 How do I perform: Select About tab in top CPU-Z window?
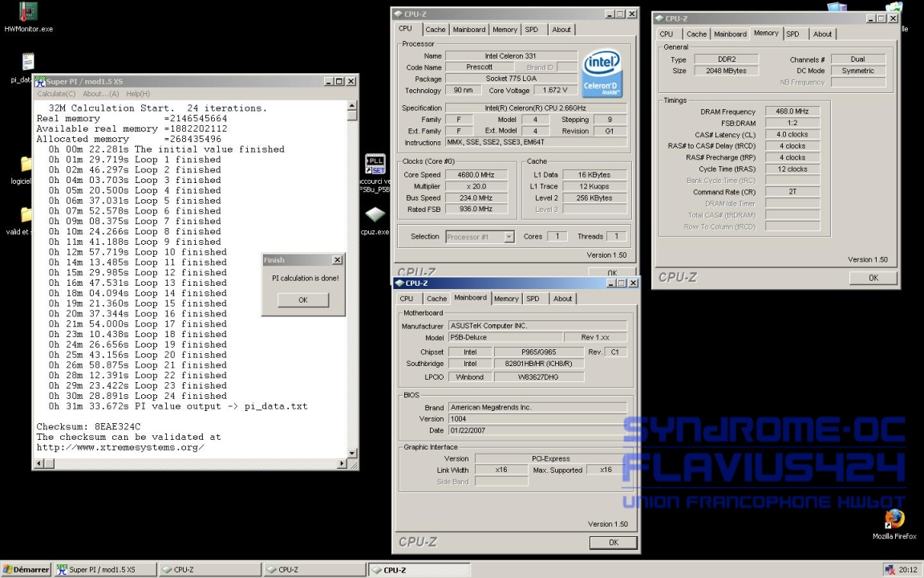(x=561, y=30)
